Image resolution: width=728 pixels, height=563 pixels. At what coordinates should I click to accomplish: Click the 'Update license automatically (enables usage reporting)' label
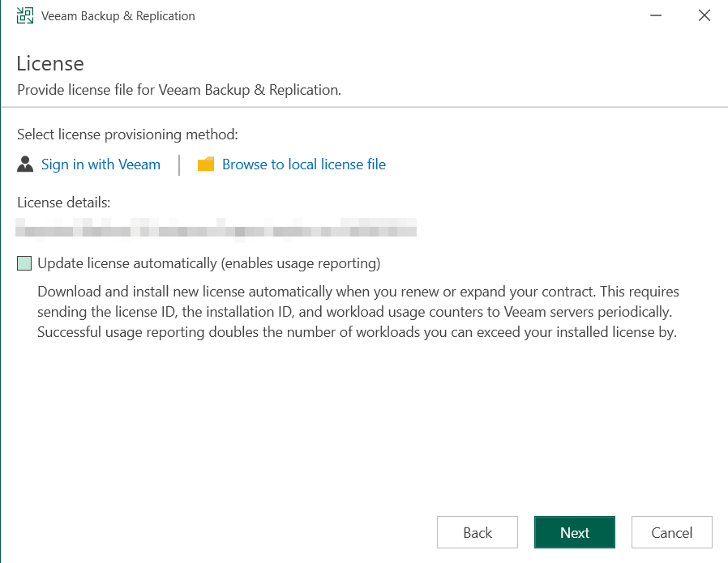click(x=208, y=263)
